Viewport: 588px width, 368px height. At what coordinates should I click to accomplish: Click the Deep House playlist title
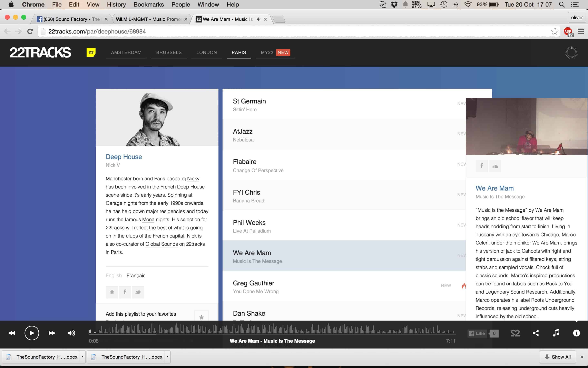tap(124, 157)
